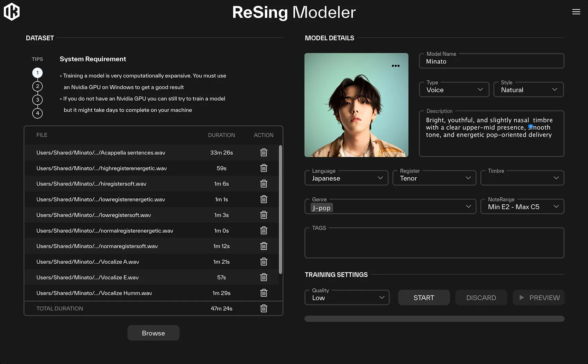Click the PREVIEW play button

(x=539, y=298)
